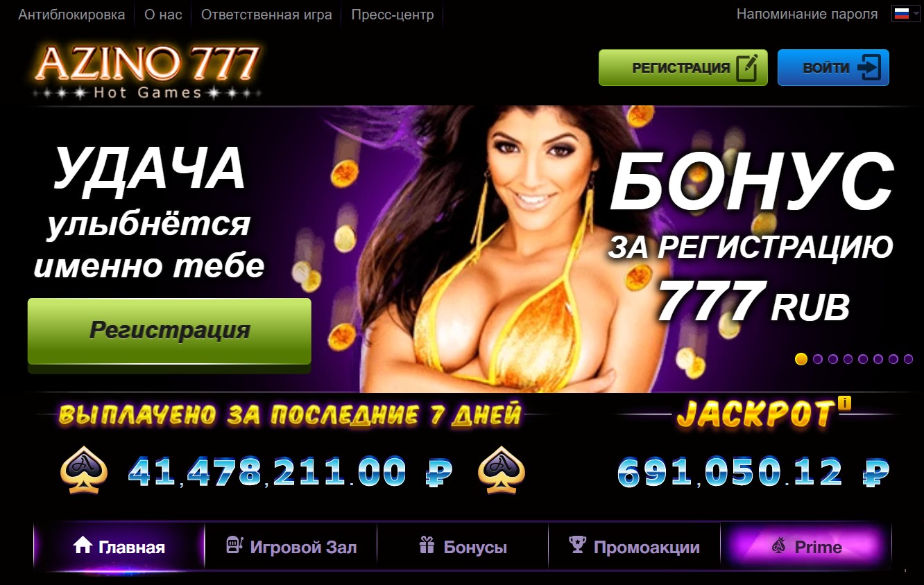Open the Антиблокировка menu item
This screenshot has width=924, height=585.
[x=71, y=15]
